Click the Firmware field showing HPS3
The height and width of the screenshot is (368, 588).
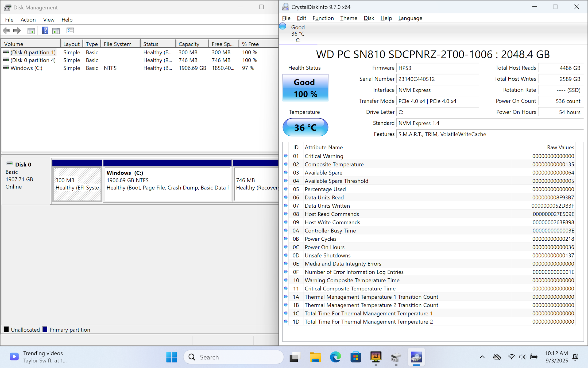click(438, 68)
